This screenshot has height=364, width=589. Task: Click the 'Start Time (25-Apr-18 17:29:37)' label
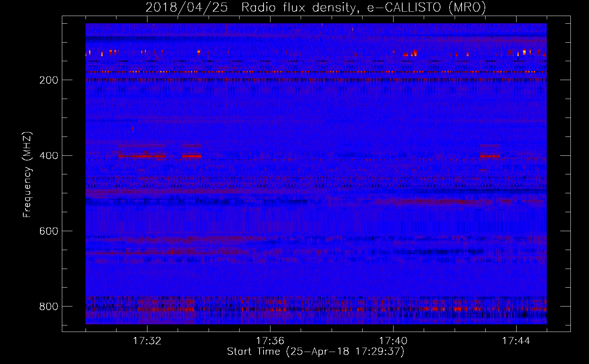pyautogui.click(x=316, y=352)
